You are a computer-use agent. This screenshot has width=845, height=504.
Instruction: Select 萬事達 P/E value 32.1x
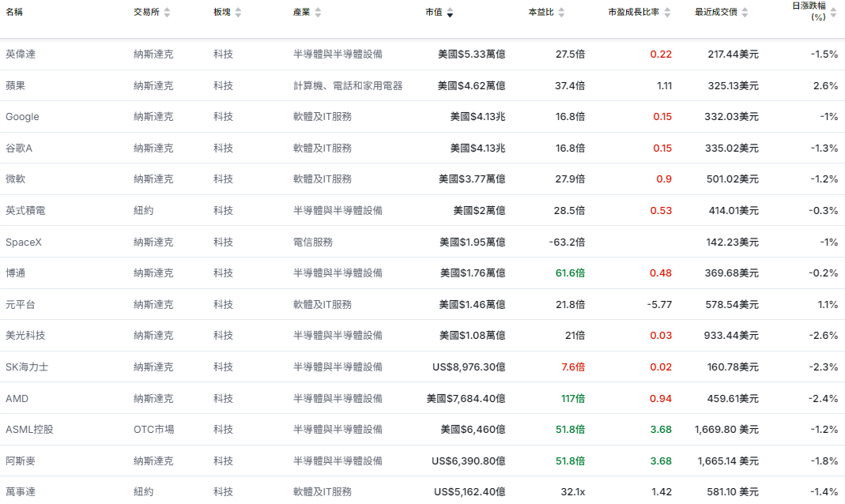(573, 491)
